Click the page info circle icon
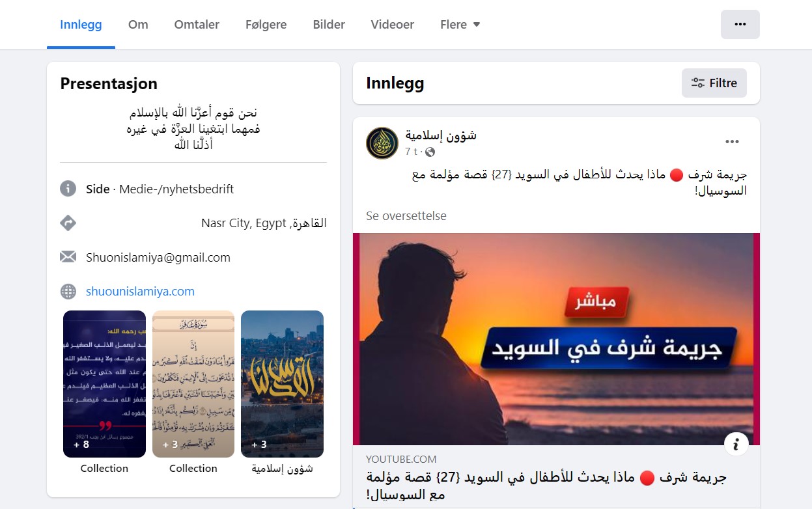Screen dimensions: 812x509 (68, 189)
